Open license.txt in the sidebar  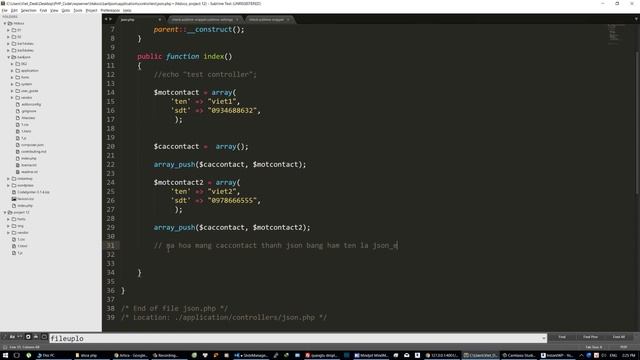[x=29, y=165]
